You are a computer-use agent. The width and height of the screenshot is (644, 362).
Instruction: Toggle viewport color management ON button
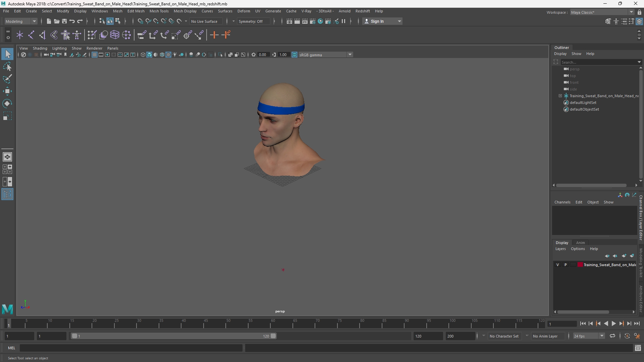[x=294, y=55]
